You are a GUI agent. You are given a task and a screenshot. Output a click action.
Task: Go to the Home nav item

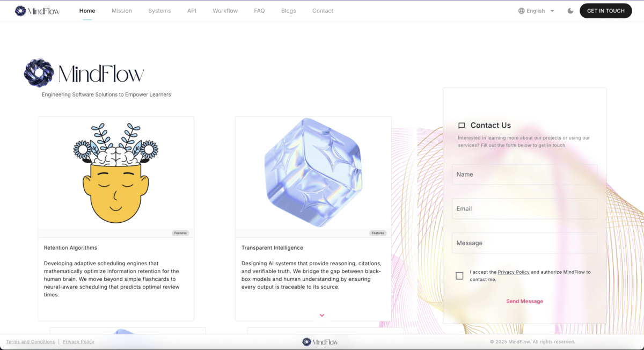tap(87, 11)
